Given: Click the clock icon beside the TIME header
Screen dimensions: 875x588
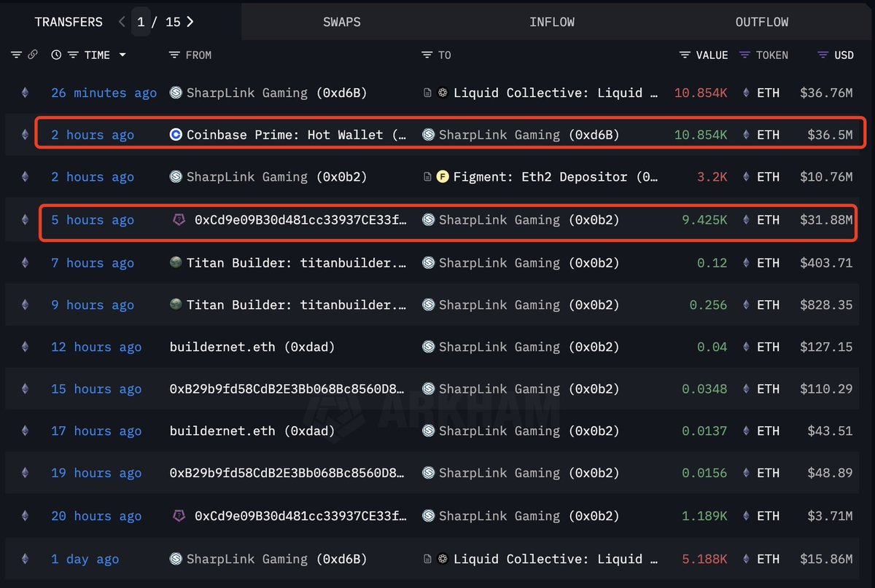Looking at the screenshot, I should pyautogui.click(x=57, y=55).
